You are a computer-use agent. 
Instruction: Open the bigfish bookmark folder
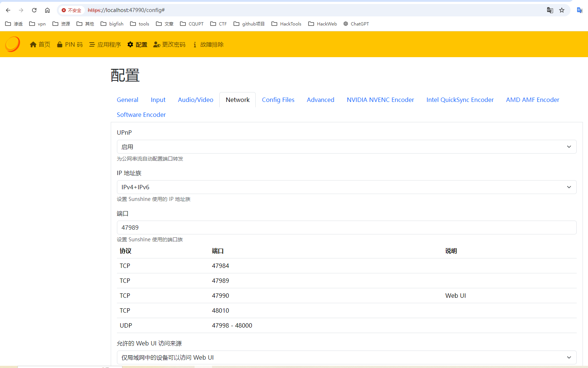(112, 24)
